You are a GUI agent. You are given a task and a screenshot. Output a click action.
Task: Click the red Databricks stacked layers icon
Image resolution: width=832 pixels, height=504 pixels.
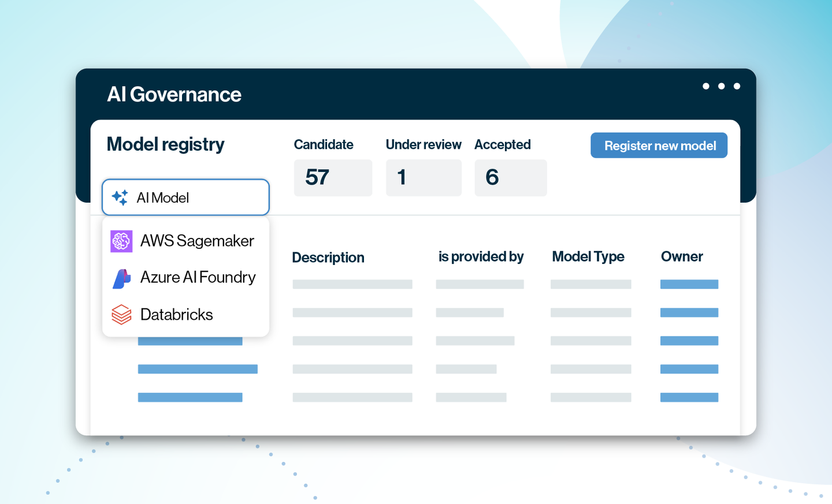click(121, 315)
